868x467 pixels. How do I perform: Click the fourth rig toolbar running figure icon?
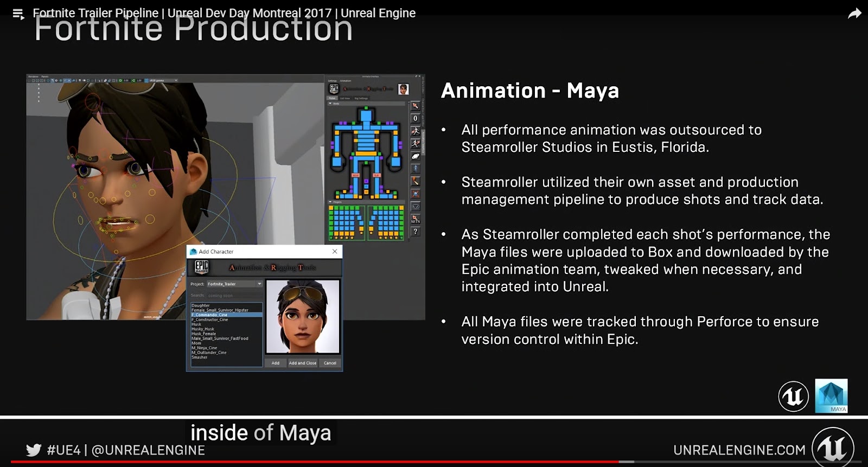click(x=415, y=144)
